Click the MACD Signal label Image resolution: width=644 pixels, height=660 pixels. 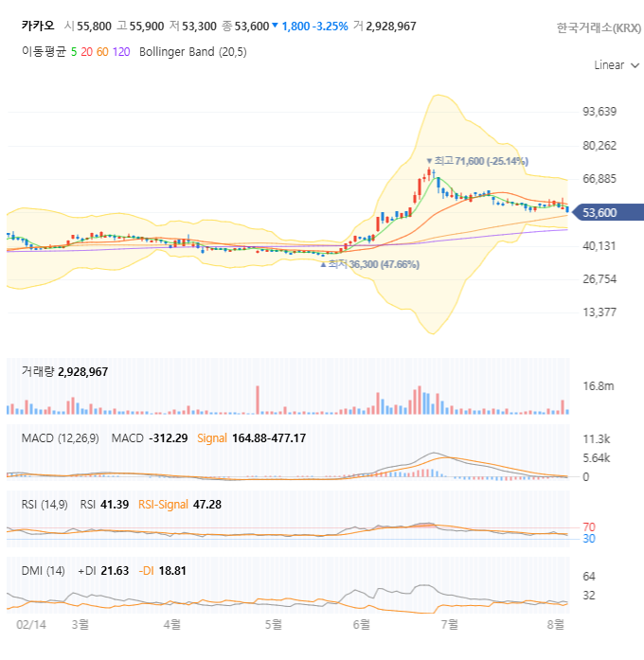(x=212, y=438)
